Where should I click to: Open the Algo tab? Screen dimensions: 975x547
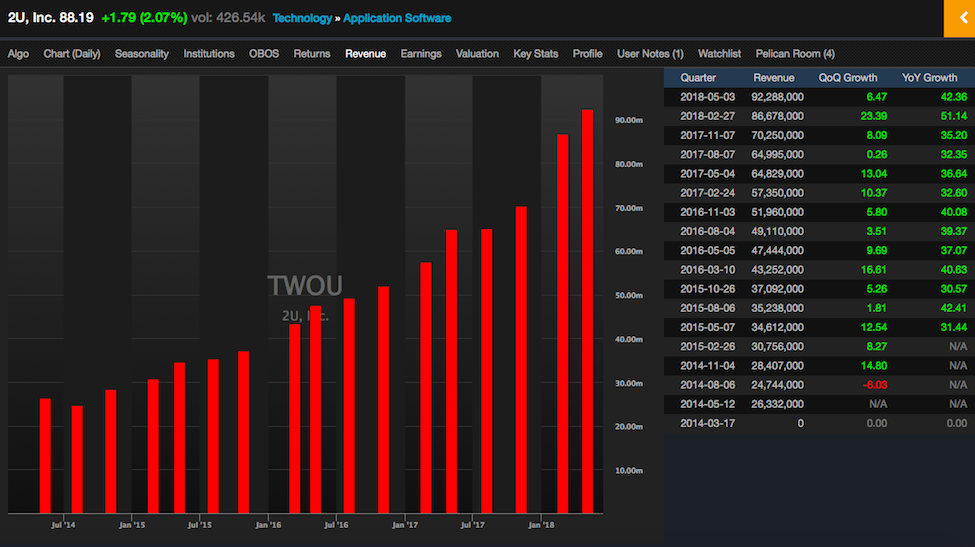[x=18, y=54]
